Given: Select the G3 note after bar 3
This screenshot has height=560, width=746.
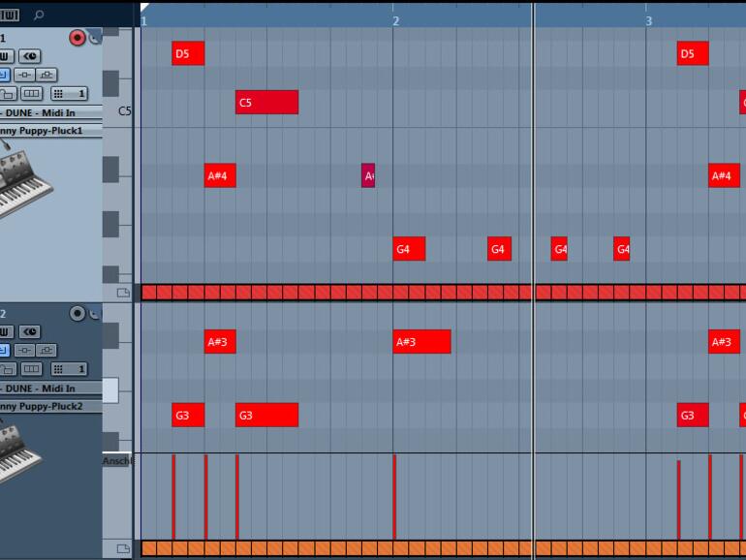Looking at the screenshot, I should (693, 415).
